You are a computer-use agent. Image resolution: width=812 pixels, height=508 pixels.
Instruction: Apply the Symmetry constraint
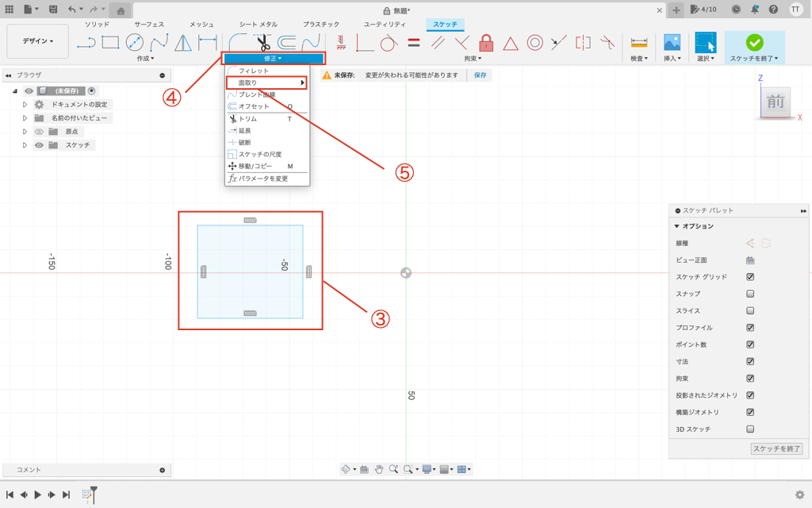(583, 43)
